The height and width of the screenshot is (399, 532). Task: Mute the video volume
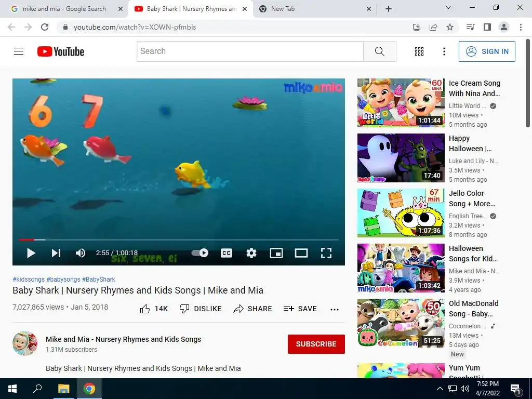(x=81, y=253)
